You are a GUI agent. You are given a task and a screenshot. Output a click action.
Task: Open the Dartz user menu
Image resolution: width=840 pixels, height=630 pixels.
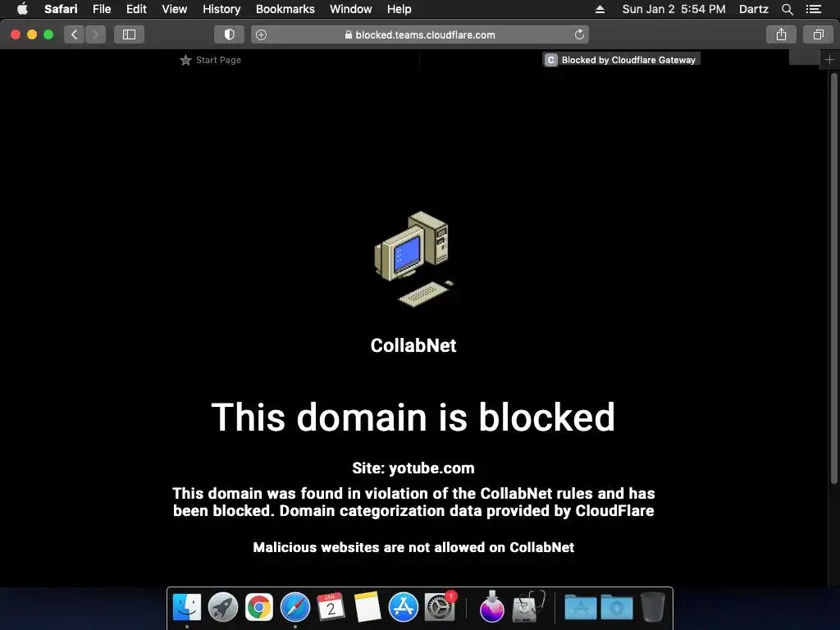click(753, 9)
